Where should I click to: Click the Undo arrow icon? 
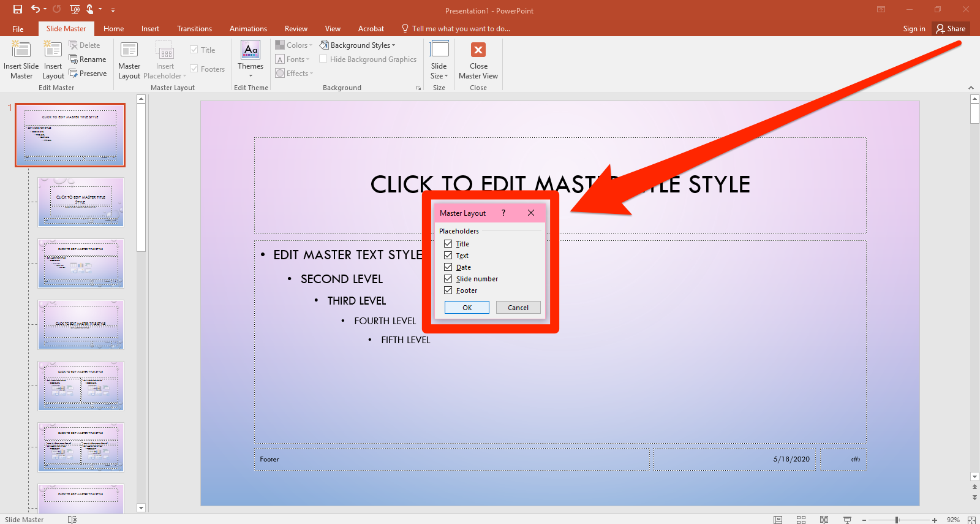(36, 9)
